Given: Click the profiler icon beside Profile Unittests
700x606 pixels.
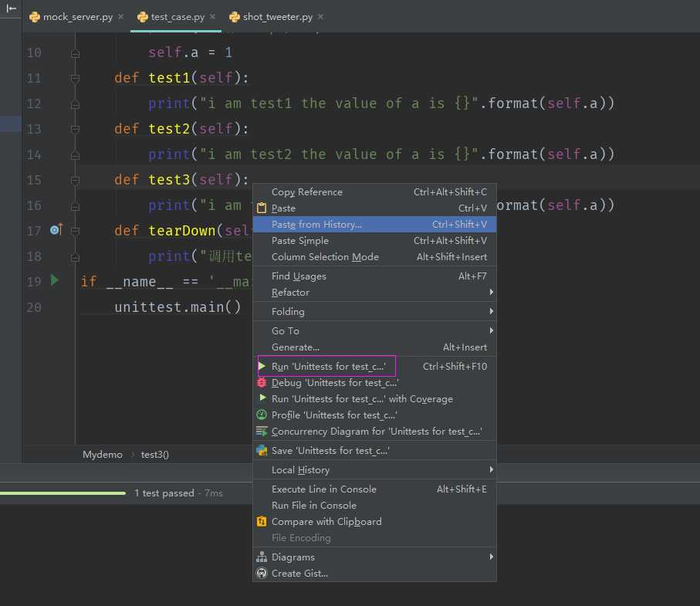Looking at the screenshot, I should coord(262,415).
